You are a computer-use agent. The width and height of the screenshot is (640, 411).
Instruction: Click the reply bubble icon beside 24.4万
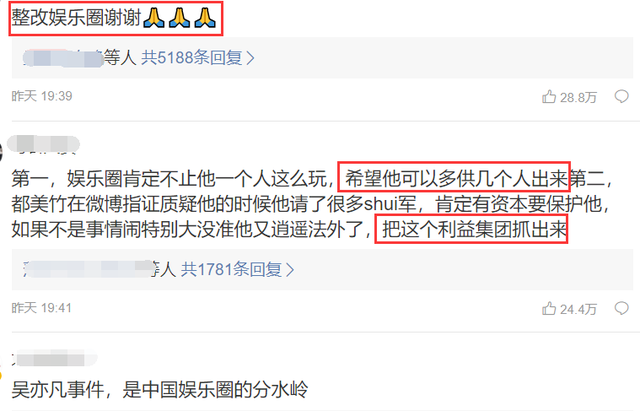click(x=621, y=308)
